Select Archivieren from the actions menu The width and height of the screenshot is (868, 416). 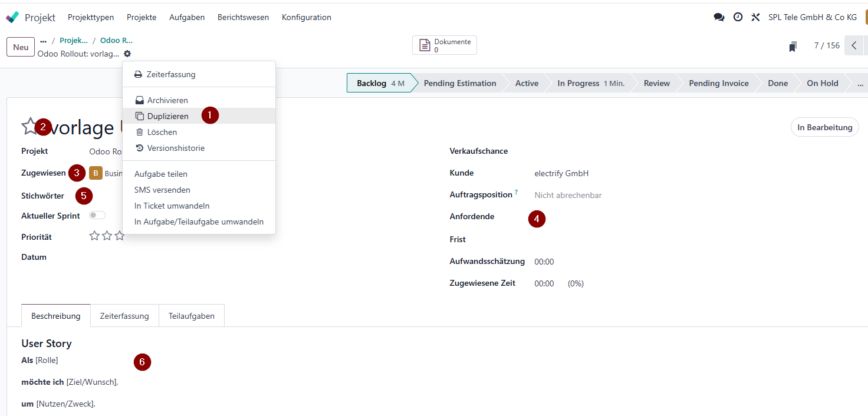pos(199,100)
